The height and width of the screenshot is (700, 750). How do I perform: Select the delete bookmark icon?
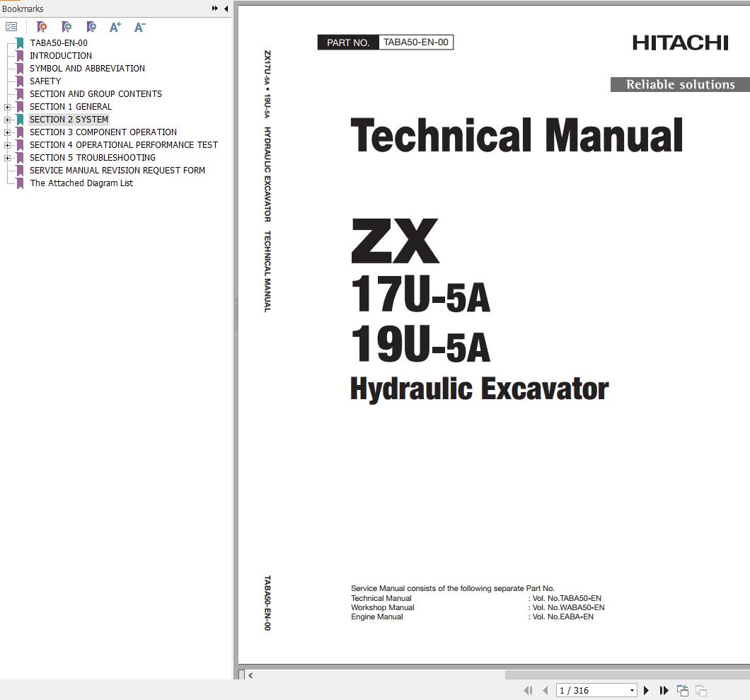pyautogui.click(x=41, y=27)
